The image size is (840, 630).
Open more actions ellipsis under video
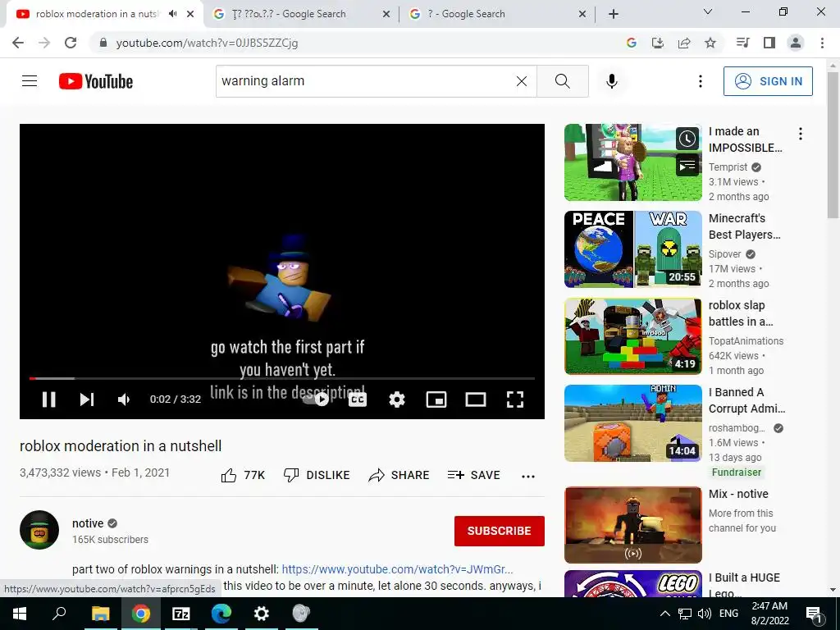point(528,477)
